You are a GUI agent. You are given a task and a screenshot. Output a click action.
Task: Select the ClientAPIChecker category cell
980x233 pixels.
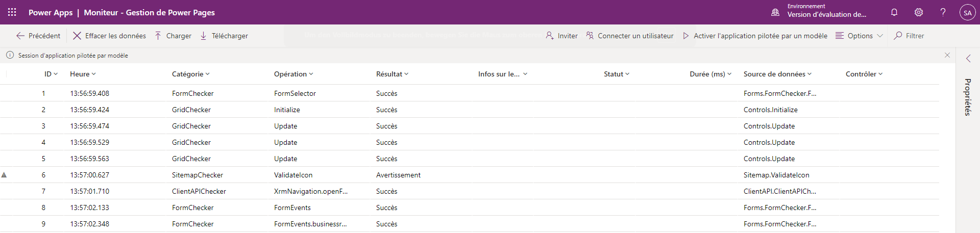click(199, 191)
